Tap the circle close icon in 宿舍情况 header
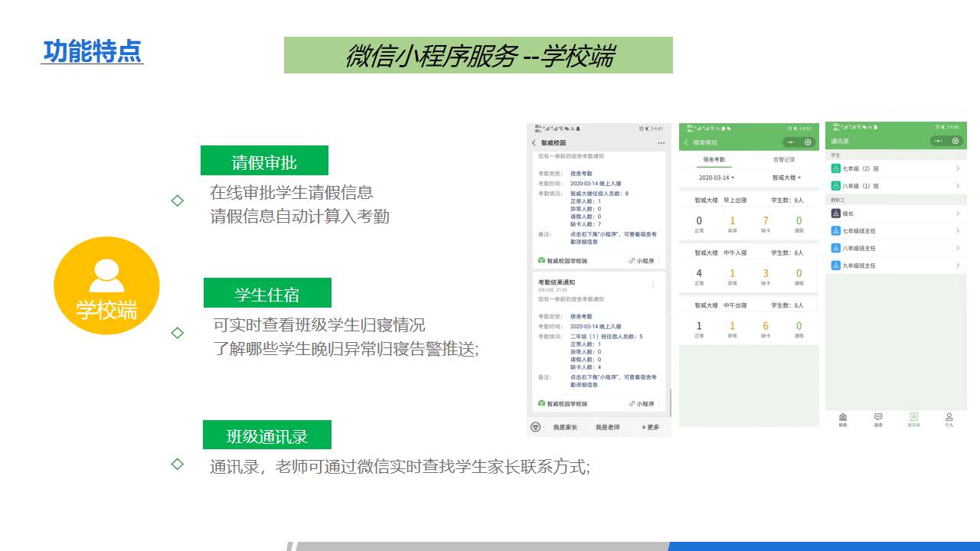980x551 pixels. point(808,142)
